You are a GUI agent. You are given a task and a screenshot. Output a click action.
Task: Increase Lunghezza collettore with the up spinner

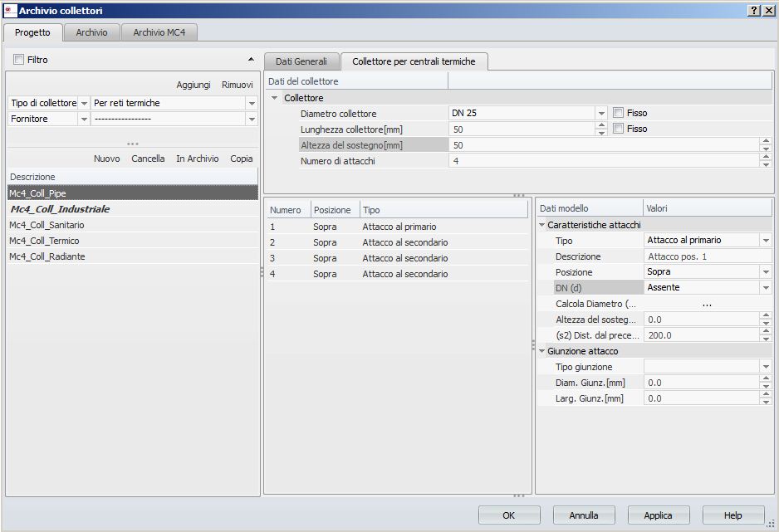[601, 125]
